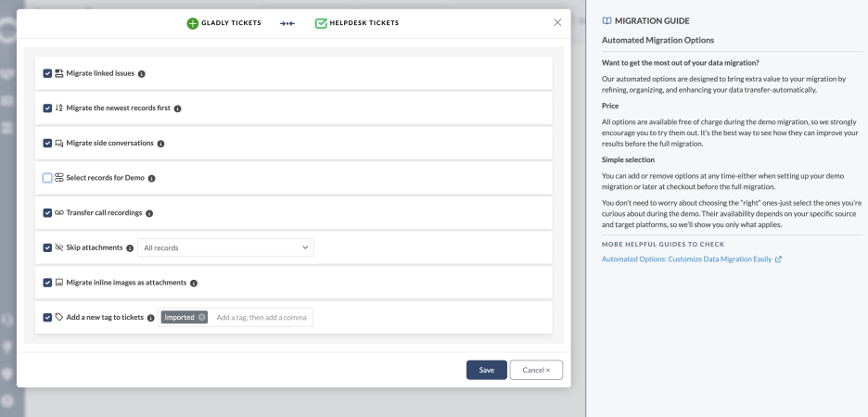Click info icon beside Migrate the newest records first

pos(178,109)
